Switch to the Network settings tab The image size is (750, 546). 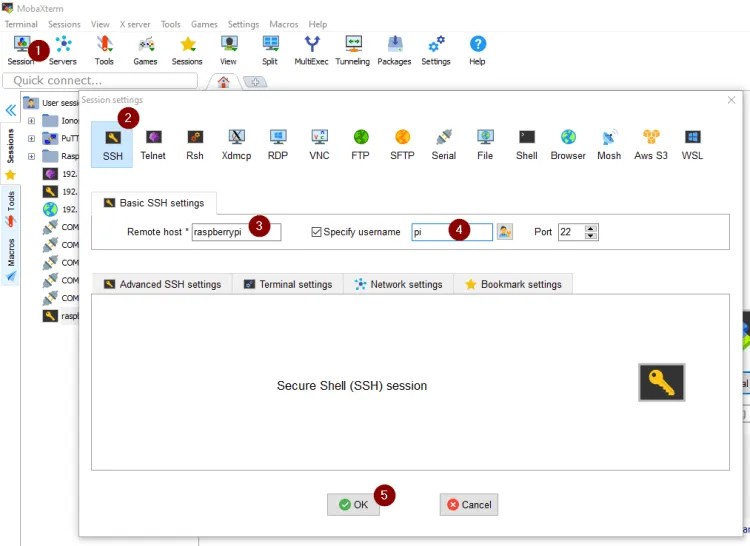[x=398, y=284]
